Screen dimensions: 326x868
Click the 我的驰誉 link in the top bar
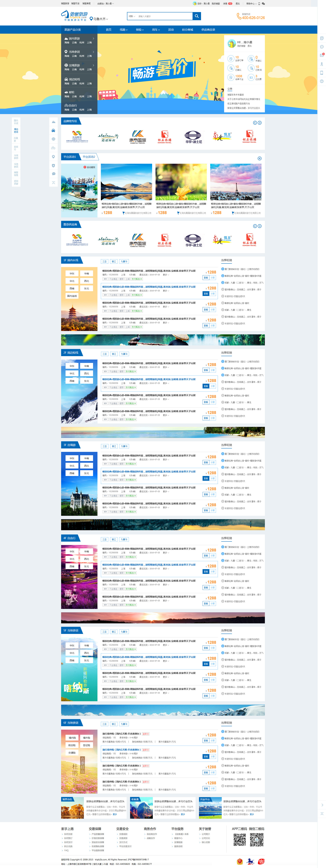[x=216, y=3]
